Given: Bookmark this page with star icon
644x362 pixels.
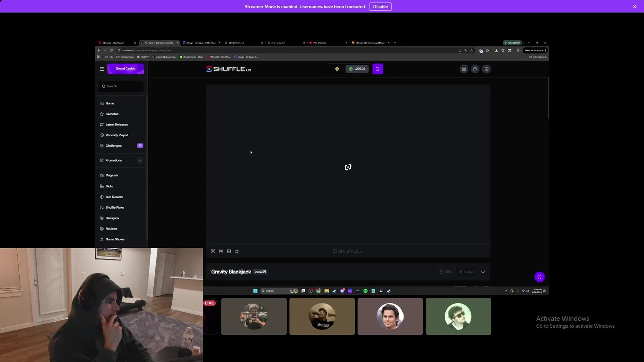Looking at the screenshot, I should point(471,50).
